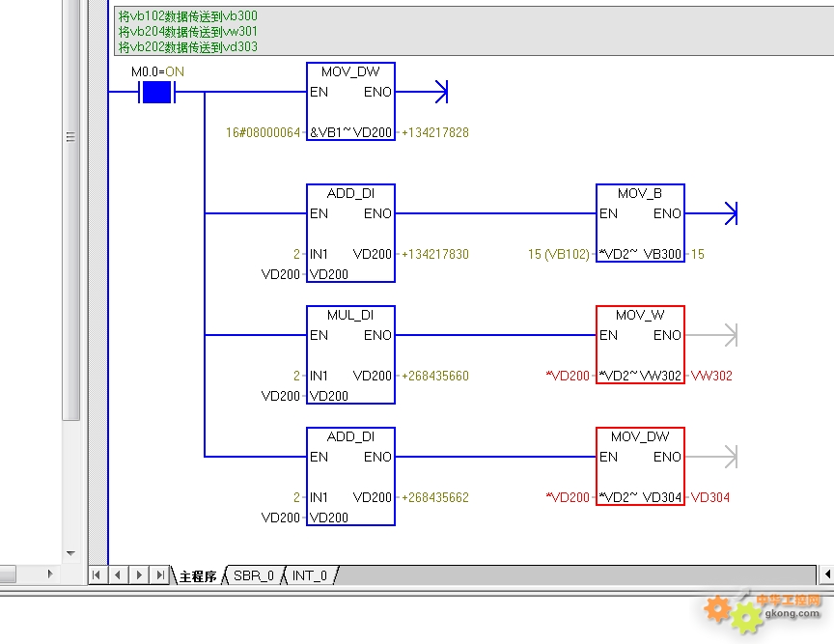The image size is (834, 644).
Task: Select the gray output arrow after MOV_DW VD304
Action: click(732, 457)
